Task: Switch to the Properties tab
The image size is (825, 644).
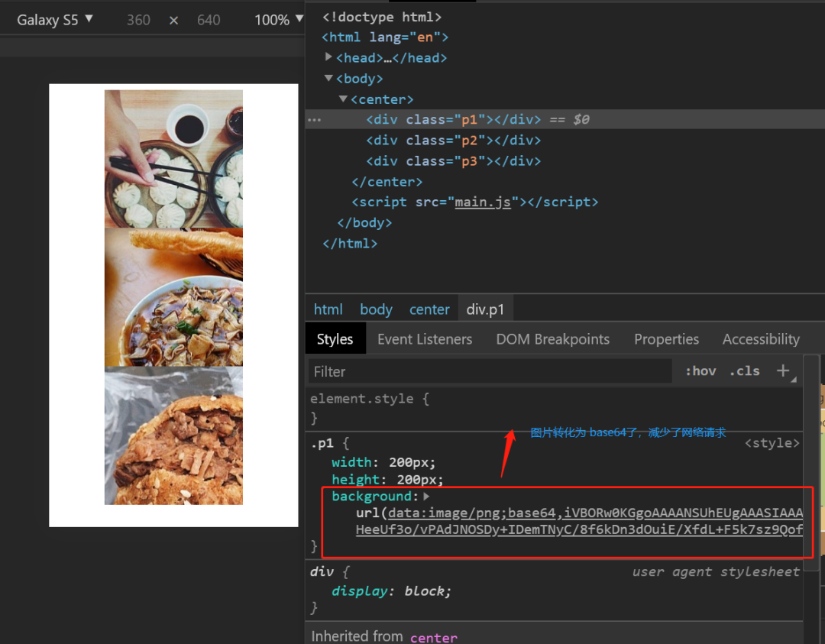Action: point(666,339)
